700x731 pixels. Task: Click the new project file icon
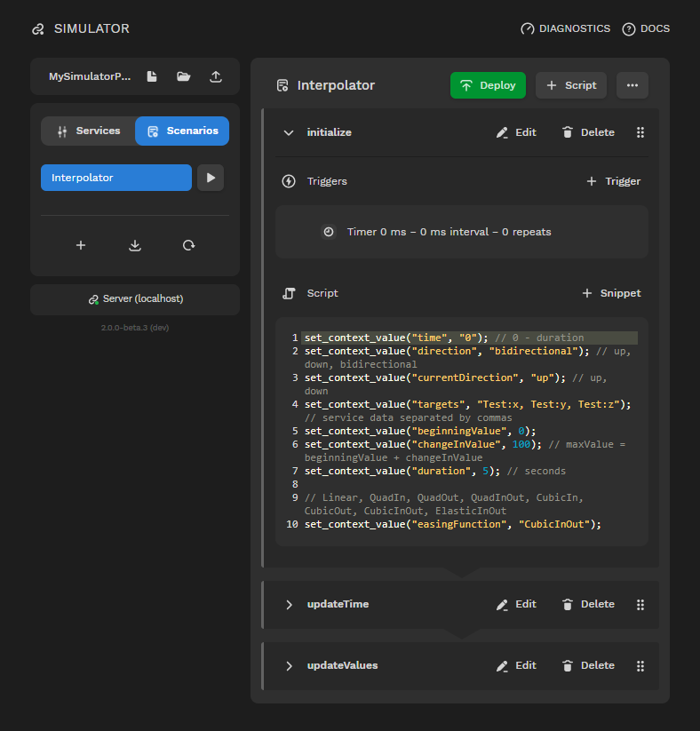[152, 77]
